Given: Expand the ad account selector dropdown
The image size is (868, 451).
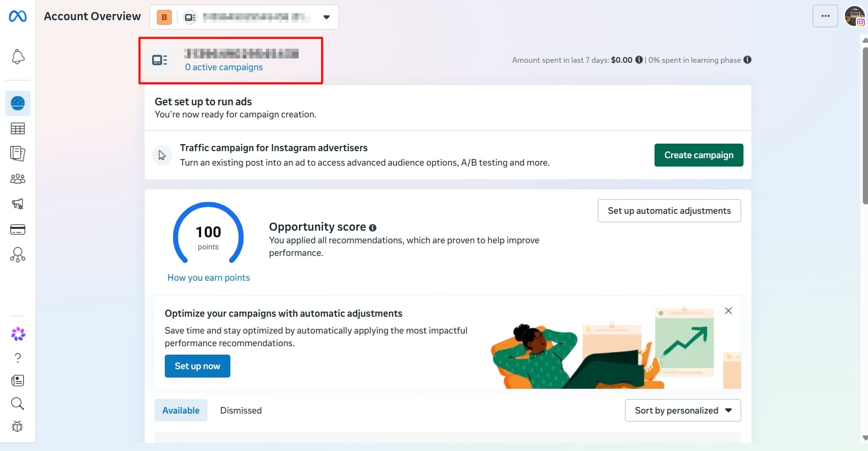Looking at the screenshot, I should (x=244, y=17).
